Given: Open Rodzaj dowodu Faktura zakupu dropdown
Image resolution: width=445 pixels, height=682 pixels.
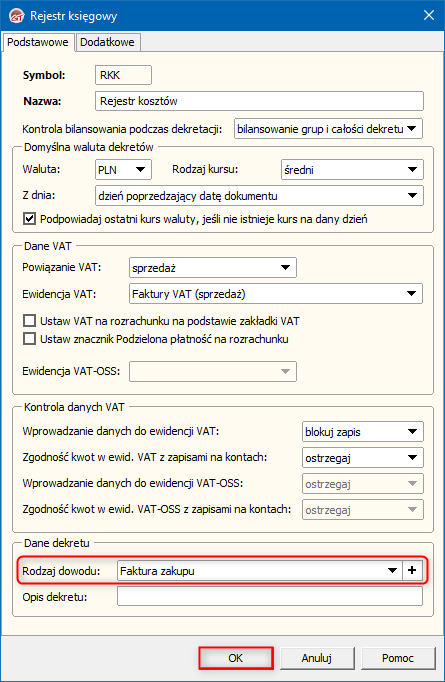Looking at the screenshot, I should (x=260, y=570).
